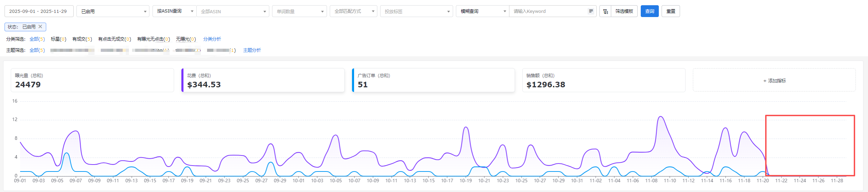The image size is (868, 192).
Task: Expand the 已启用 status dropdown
Action: click(113, 11)
